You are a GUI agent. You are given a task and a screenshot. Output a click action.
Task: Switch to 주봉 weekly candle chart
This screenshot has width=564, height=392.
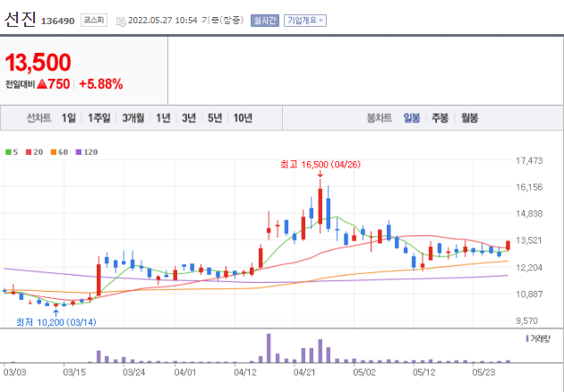[440, 118]
